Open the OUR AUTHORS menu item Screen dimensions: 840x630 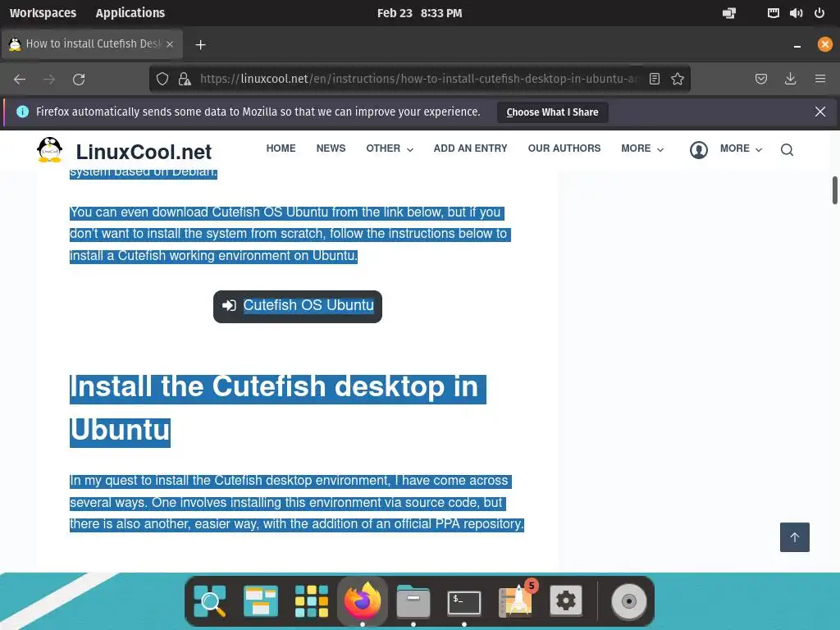tap(564, 148)
